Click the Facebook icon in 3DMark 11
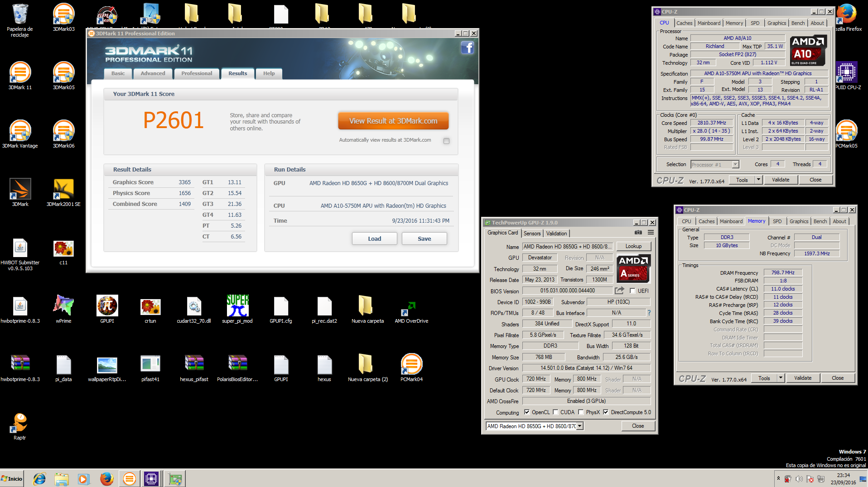The width and height of the screenshot is (868, 487). point(467,48)
